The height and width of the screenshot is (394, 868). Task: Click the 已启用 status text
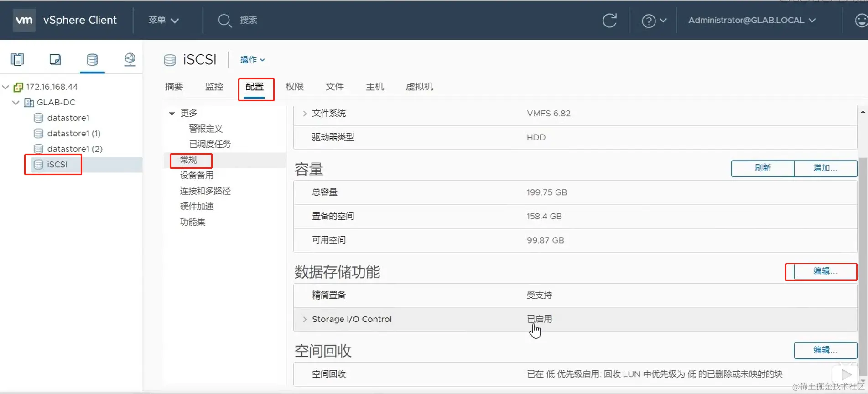pos(540,319)
